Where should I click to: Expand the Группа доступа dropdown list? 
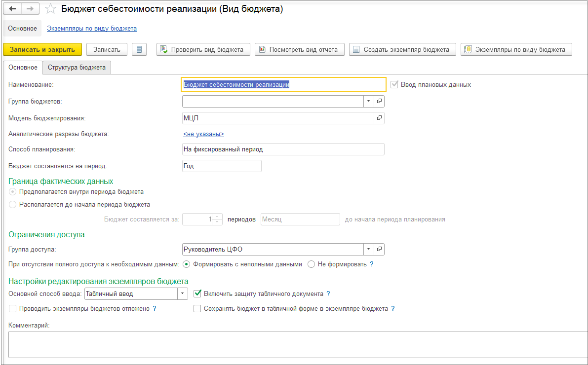tap(369, 249)
